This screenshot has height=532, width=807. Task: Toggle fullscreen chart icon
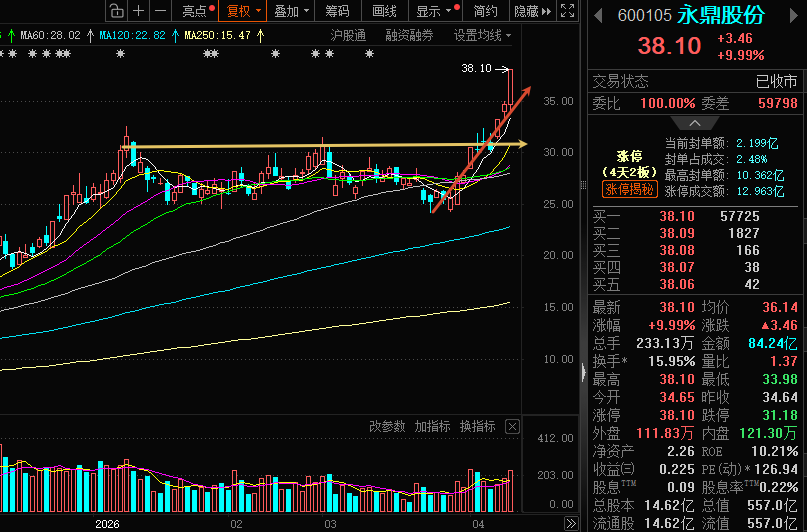point(567,11)
